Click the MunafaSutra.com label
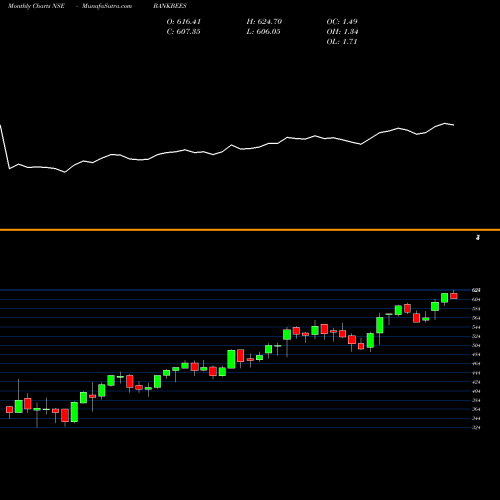Screen dimensions: 500x500 (x=107, y=6)
